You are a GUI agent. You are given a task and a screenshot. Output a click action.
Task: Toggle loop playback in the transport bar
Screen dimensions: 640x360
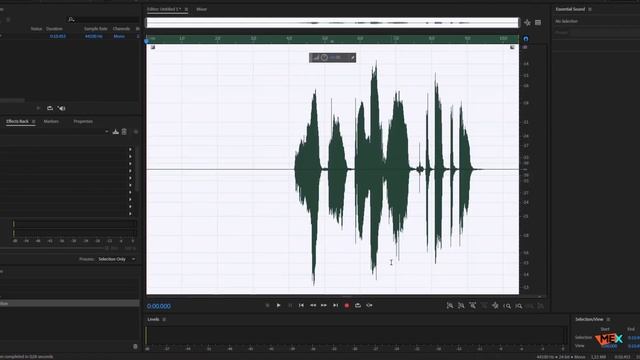[358, 305]
